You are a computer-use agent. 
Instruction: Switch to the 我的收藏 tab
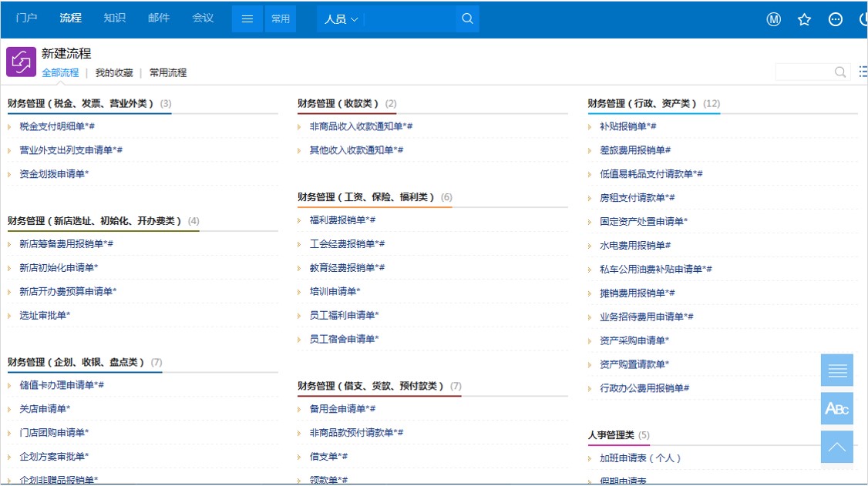pos(114,72)
